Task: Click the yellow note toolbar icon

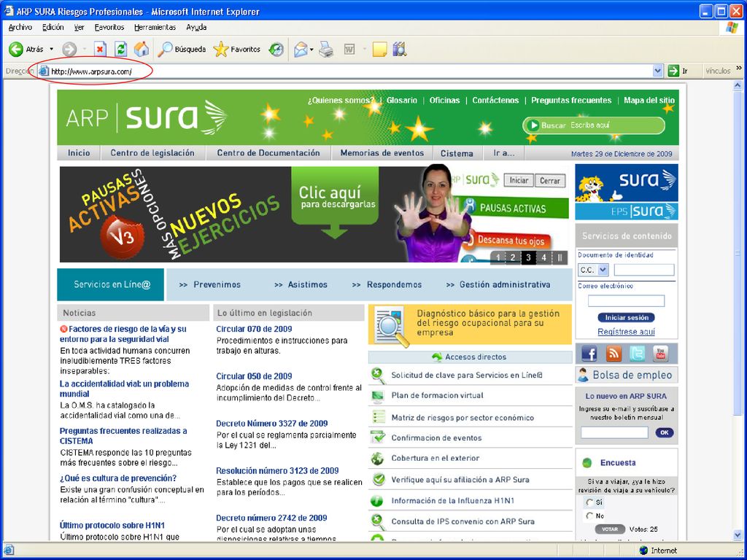Action: (x=379, y=49)
